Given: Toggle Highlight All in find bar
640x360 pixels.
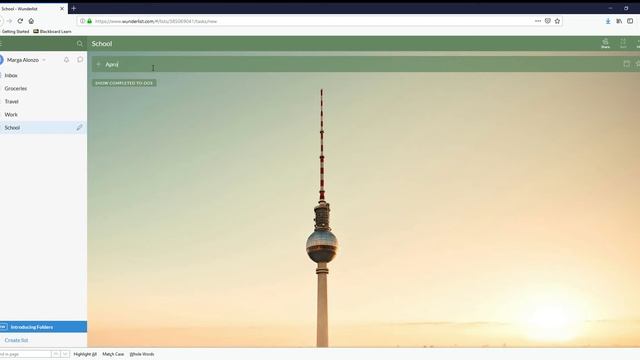Looking at the screenshot, I should (x=85, y=354).
